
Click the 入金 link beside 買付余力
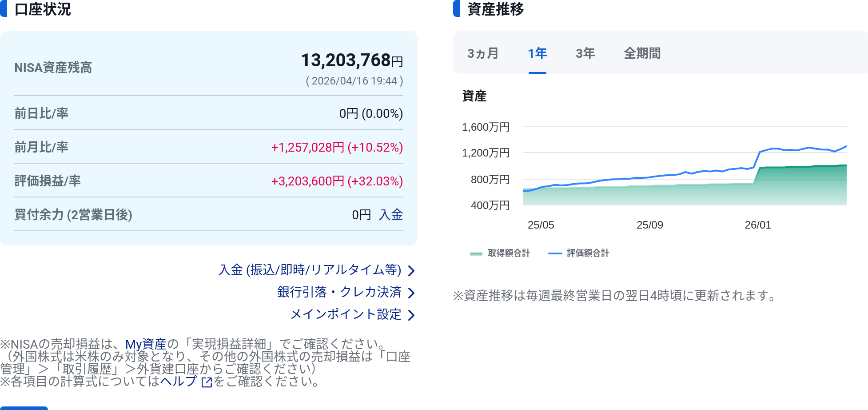[x=391, y=215]
